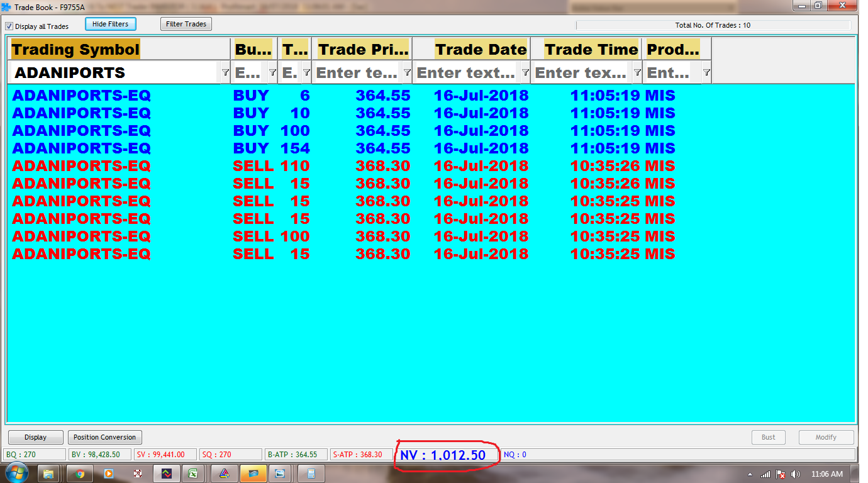The image size is (868, 483).
Task: Click the Trade Book window title icon
Action: click(6, 8)
